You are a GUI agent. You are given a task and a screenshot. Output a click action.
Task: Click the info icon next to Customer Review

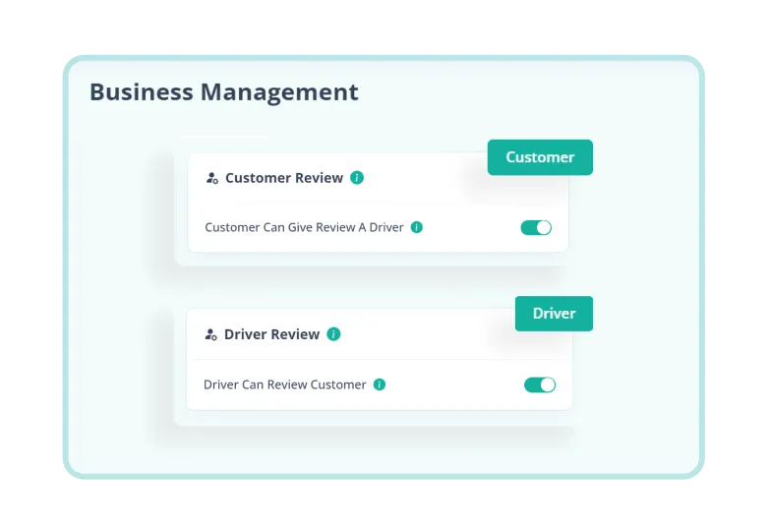click(357, 178)
